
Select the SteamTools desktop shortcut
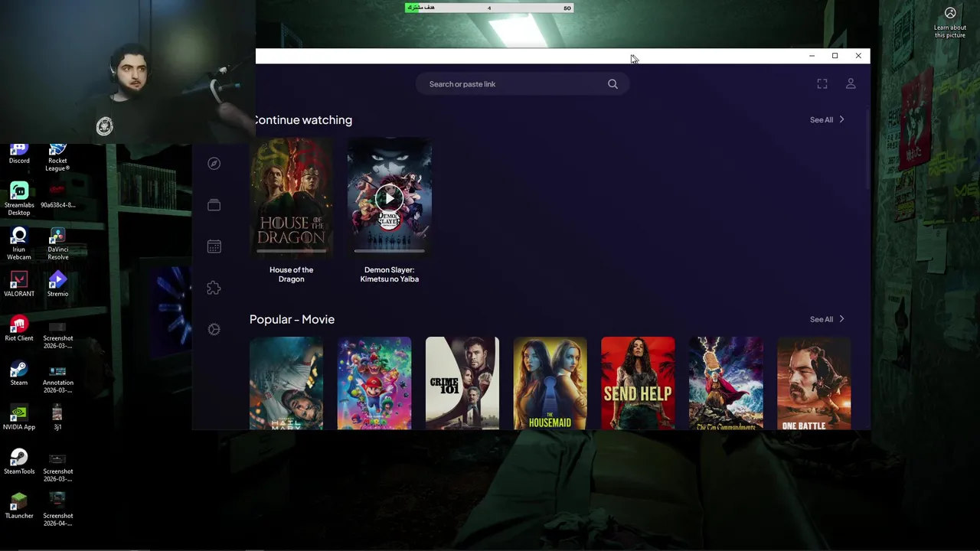(x=19, y=461)
